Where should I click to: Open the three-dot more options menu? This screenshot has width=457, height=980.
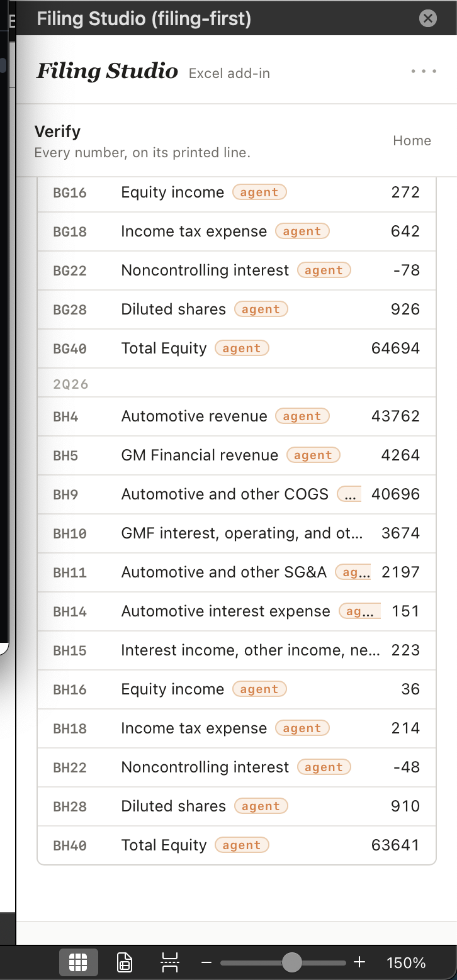(424, 71)
